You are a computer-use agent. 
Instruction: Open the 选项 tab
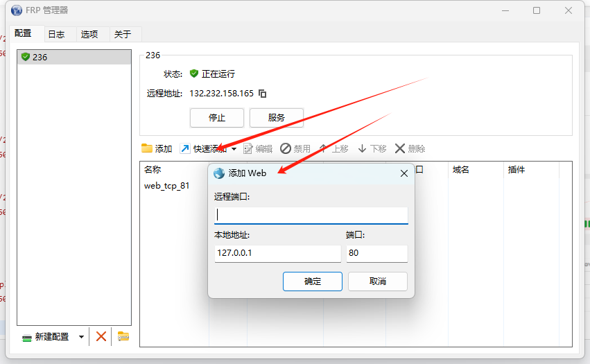[89, 34]
